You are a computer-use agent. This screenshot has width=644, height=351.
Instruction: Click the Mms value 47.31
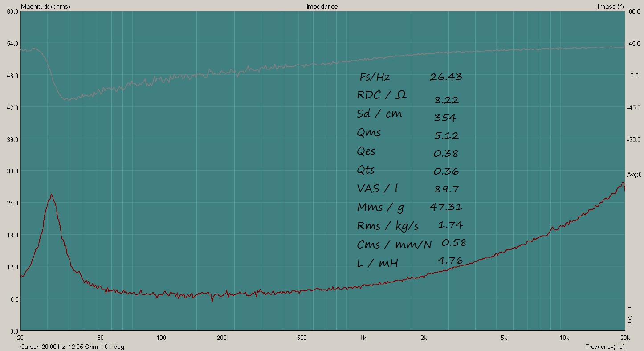point(446,207)
